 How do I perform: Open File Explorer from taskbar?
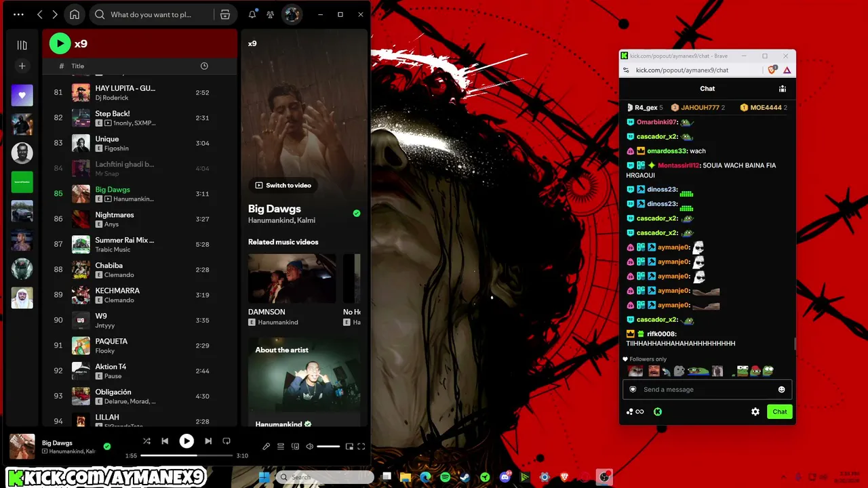(x=406, y=477)
